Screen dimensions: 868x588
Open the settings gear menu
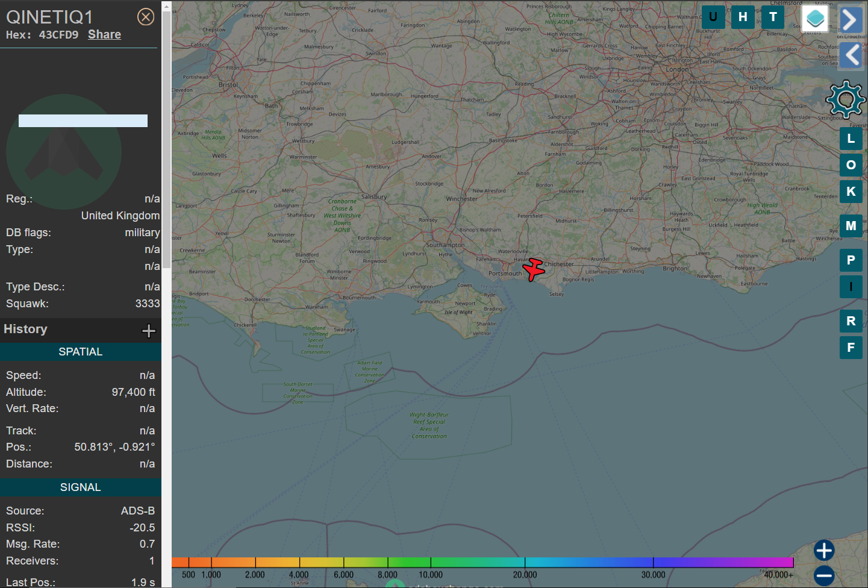[846, 99]
